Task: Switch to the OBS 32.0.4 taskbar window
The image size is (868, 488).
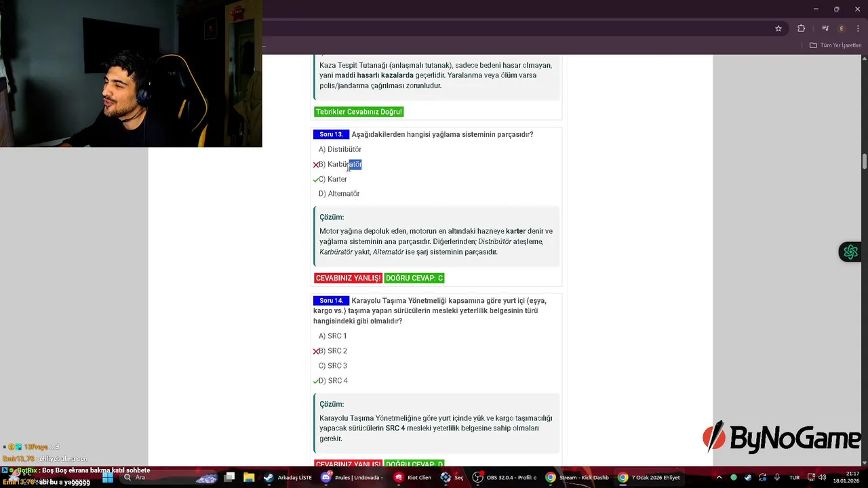Action: click(x=505, y=477)
